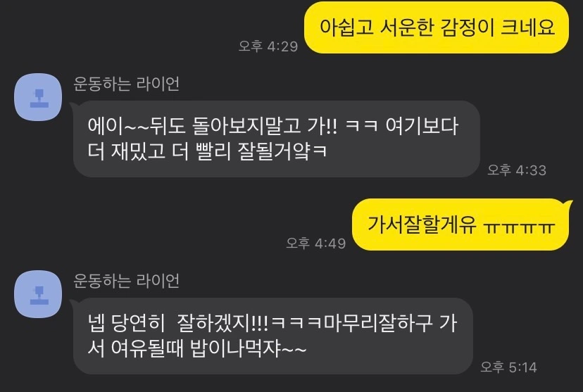This screenshot has height=392, width=583.
Task: Click the word '가서잘할게유' in yellow bubble
Action: click(422, 225)
